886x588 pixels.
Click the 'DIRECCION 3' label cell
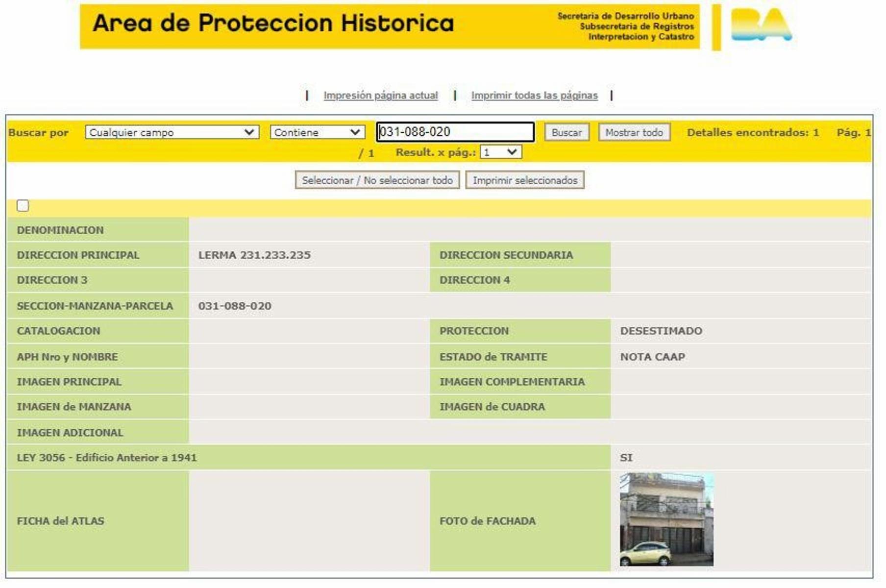[98, 280]
